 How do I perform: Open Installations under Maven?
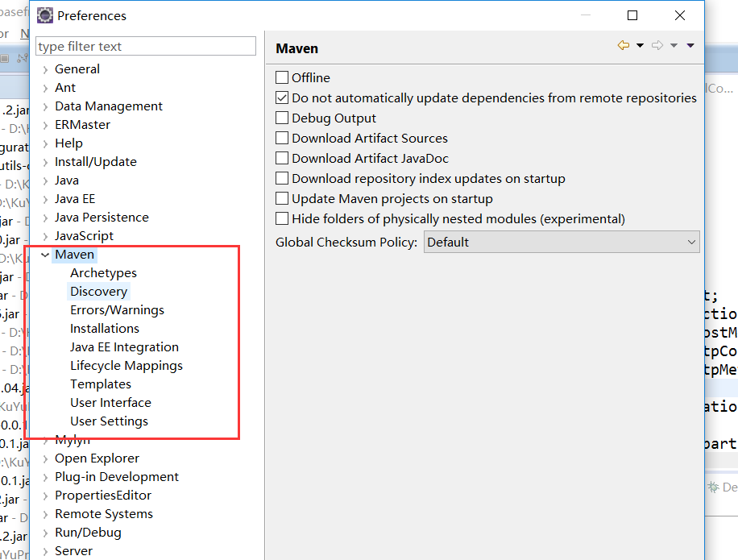pyautogui.click(x=105, y=329)
